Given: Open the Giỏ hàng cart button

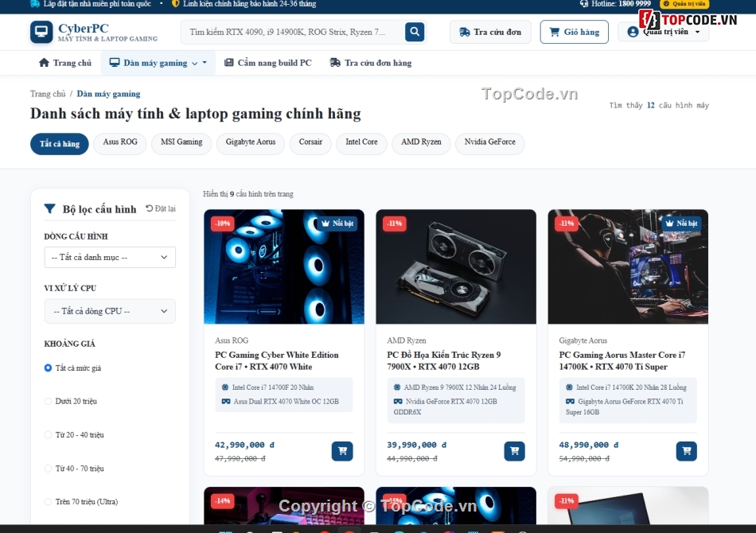Looking at the screenshot, I should (x=575, y=32).
